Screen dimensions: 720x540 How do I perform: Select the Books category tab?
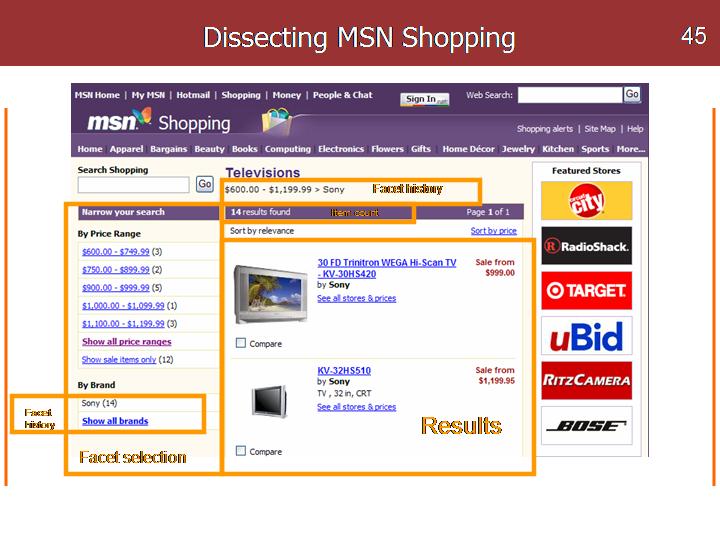click(245, 149)
